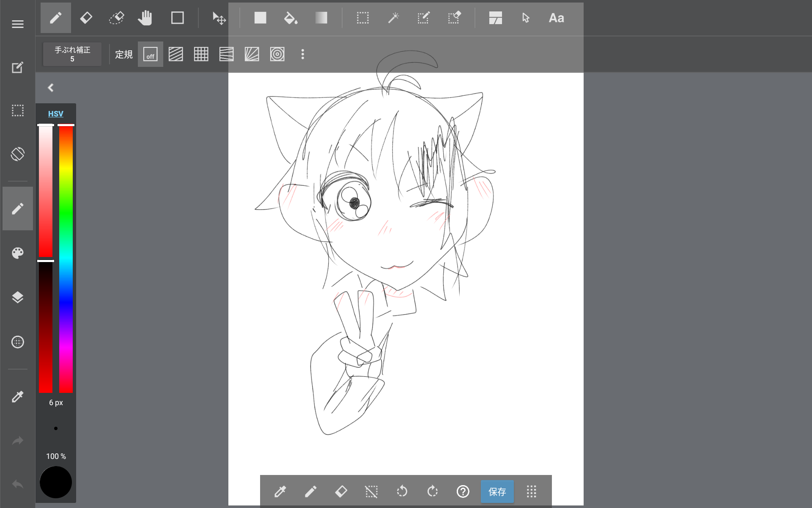Choose the gradient tool
The height and width of the screenshot is (508, 812).
[x=321, y=18]
